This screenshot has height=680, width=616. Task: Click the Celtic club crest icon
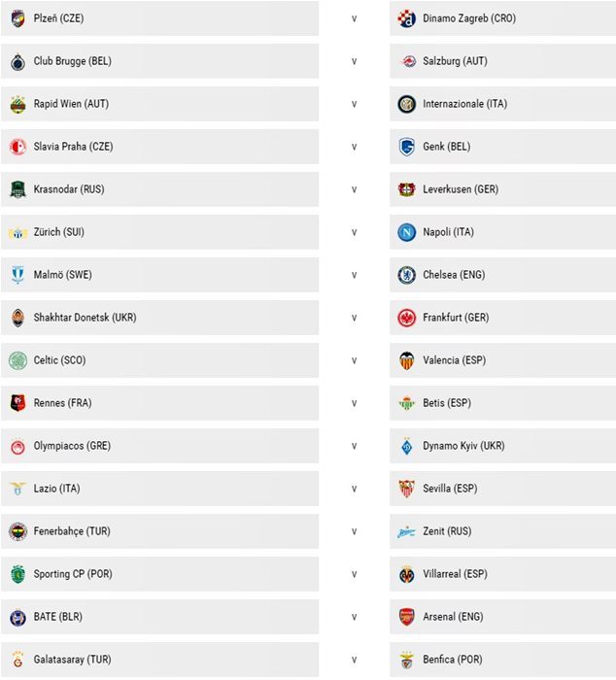coord(17,360)
